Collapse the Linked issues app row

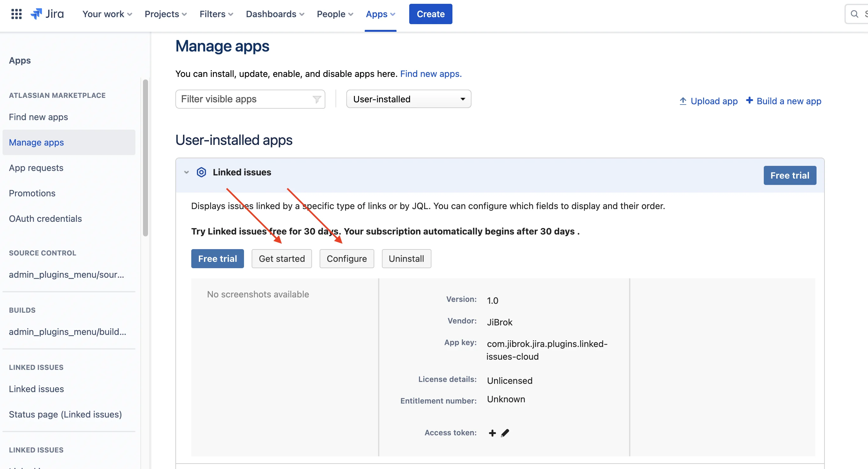tap(186, 172)
